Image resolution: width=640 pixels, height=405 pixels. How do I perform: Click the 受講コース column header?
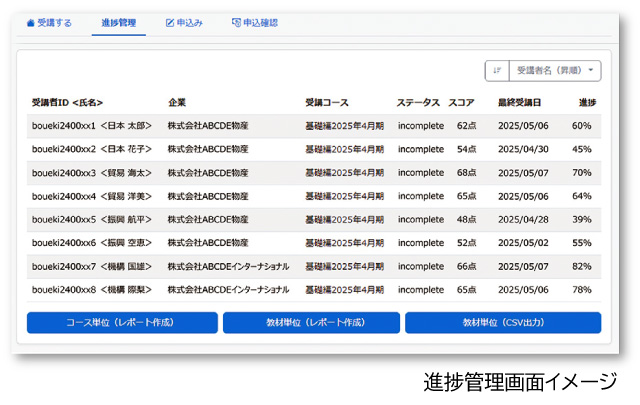(x=327, y=102)
